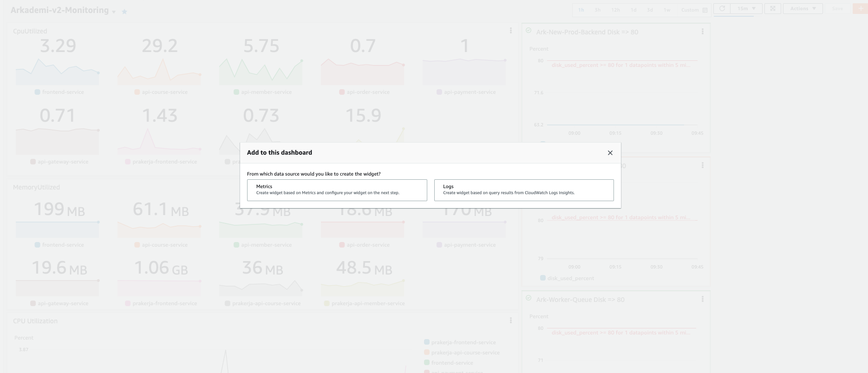Click the fullscreen expand icon
Viewport: 868px width, 373px height.
773,9
